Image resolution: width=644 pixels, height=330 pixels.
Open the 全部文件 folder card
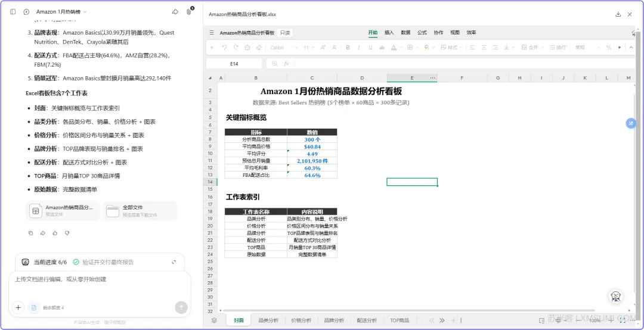pos(140,210)
